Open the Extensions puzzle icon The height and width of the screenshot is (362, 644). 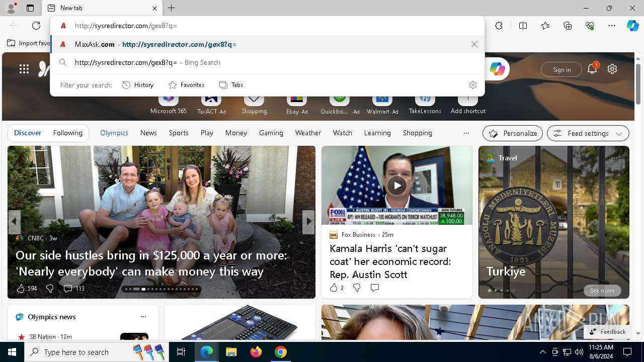(x=499, y=26)
